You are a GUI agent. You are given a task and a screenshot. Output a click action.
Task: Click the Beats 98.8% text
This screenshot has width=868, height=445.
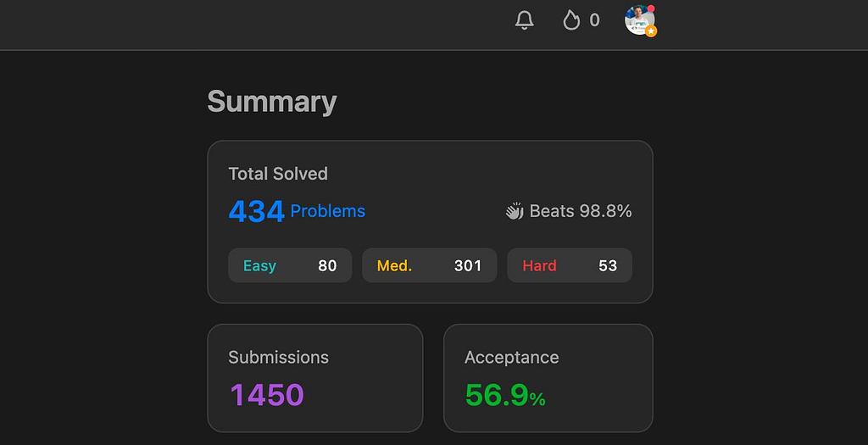coord(581,211)
